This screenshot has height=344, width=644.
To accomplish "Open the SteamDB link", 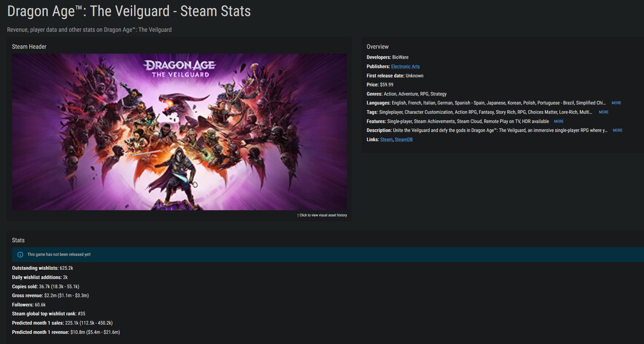I will click(403, 139).
